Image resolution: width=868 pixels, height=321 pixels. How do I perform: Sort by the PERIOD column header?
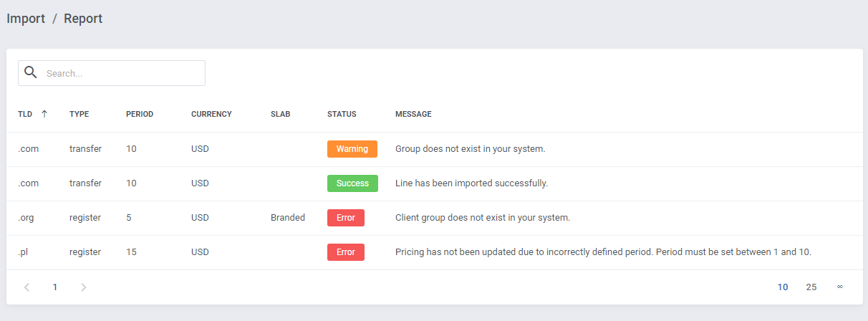pos(140,114)
